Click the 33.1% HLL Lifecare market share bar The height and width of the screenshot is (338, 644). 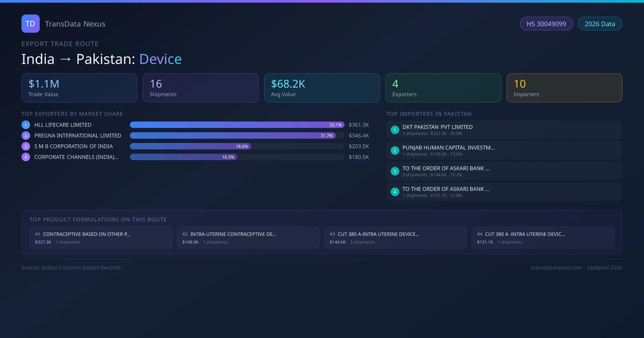coord(237,125)
